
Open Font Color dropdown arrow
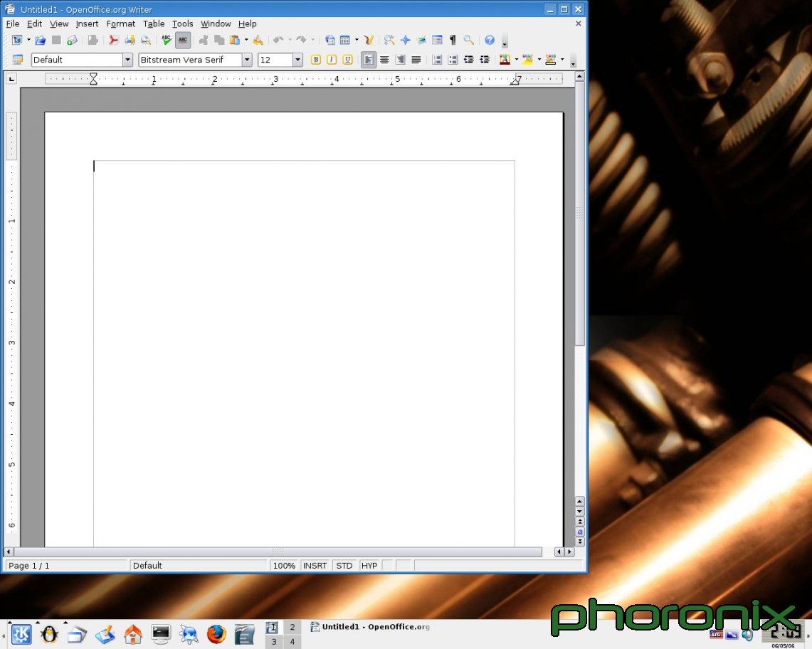[x=516, y=60]
